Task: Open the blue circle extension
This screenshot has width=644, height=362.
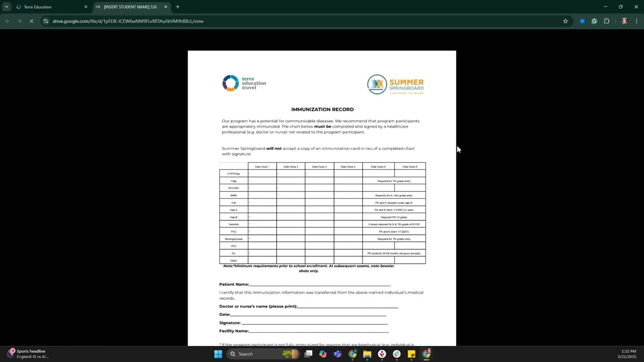Action: click(582, 21)
